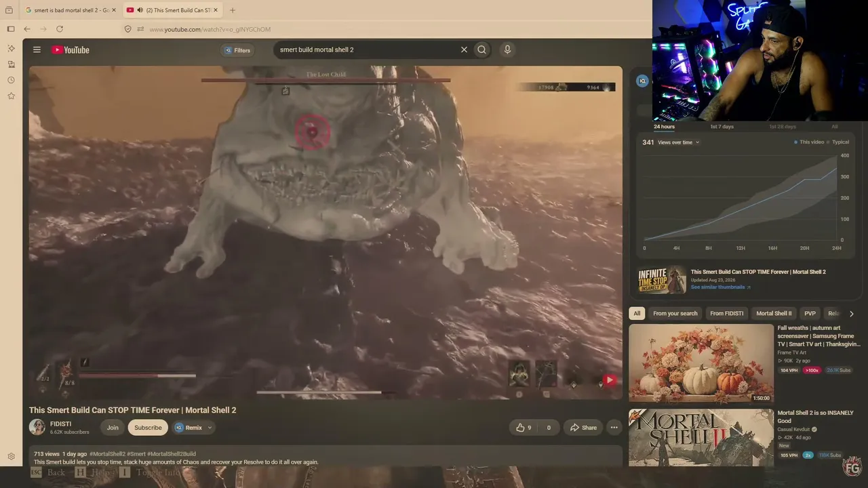This screenshot has width=868, height=488.
Task: Open sidebar settings gear icon
Action: click(11, 457)
